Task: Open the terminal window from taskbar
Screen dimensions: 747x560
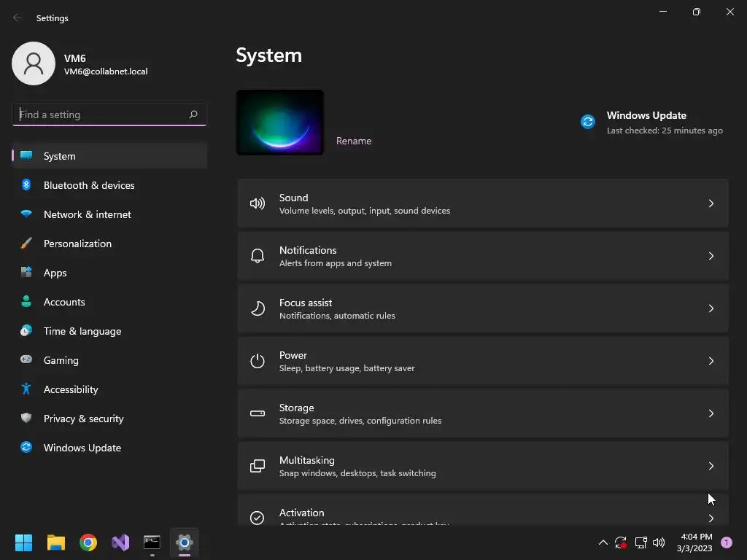Action: click(152, 542)
